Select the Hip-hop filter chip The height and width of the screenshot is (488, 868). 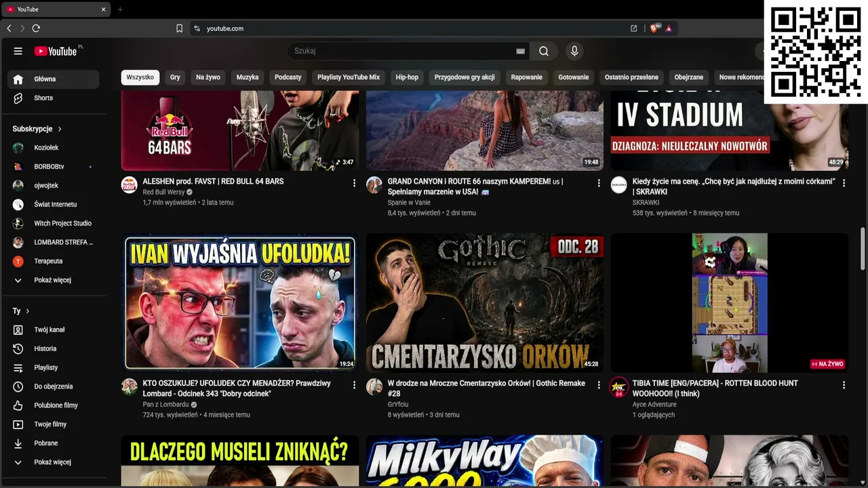click(407, 77)
